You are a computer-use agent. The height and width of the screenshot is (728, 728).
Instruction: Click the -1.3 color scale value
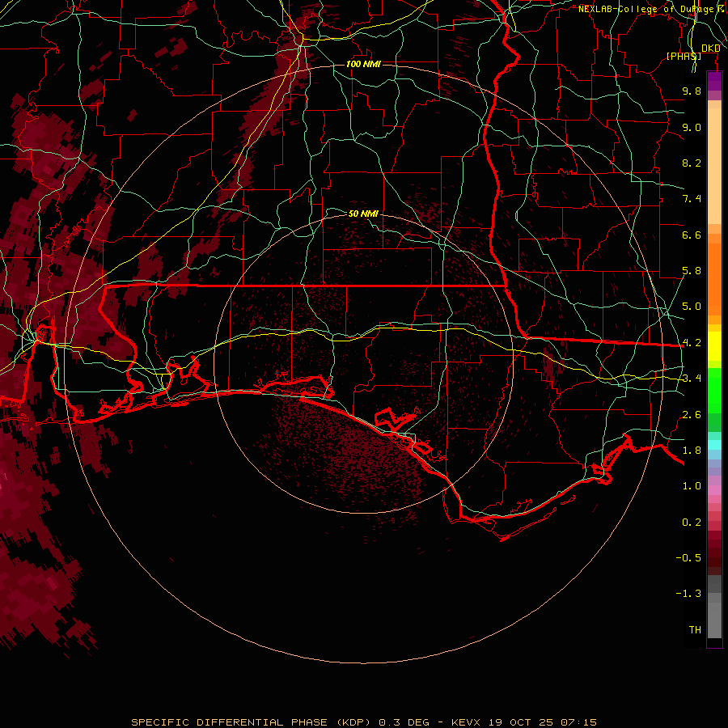pyautogui.click(x=688, y=594)
